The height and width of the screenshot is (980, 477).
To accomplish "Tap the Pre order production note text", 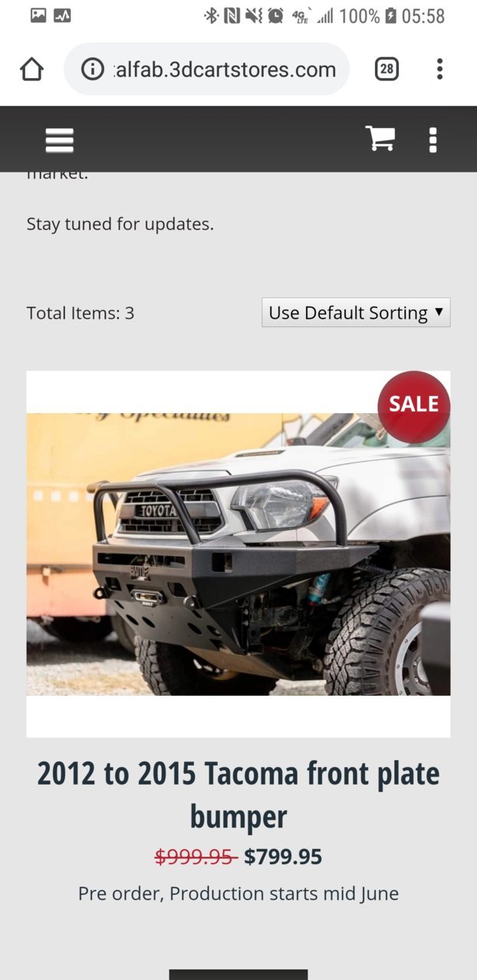I will [x=238, y=893].
